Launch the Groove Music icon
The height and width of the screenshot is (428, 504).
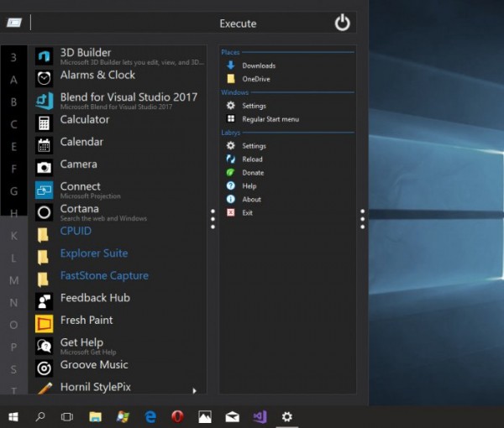coord(44,368)
